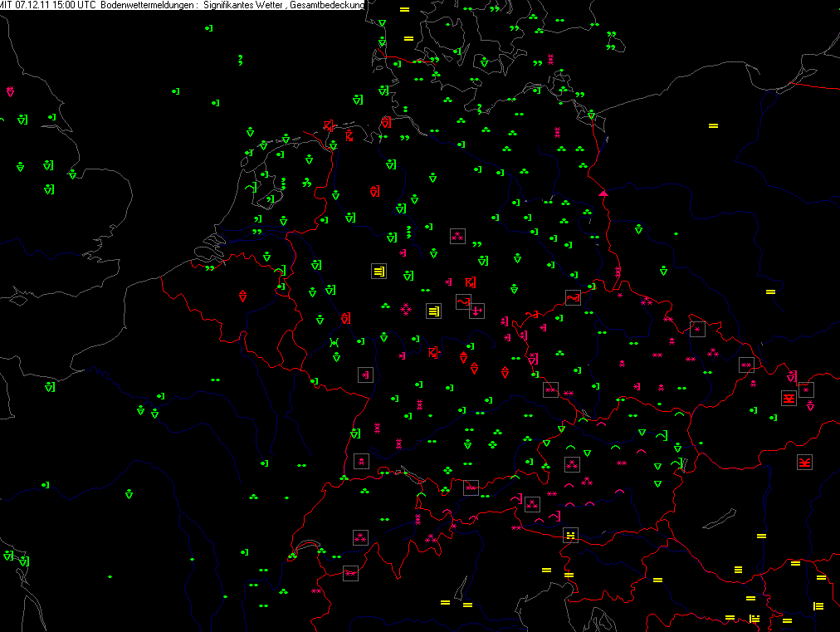Image resolution: width=840 pixels, height=632 pixels.
Task: Click the 'Signifikantes Wetter' label in the header
Action: click(x=242, y=5)
